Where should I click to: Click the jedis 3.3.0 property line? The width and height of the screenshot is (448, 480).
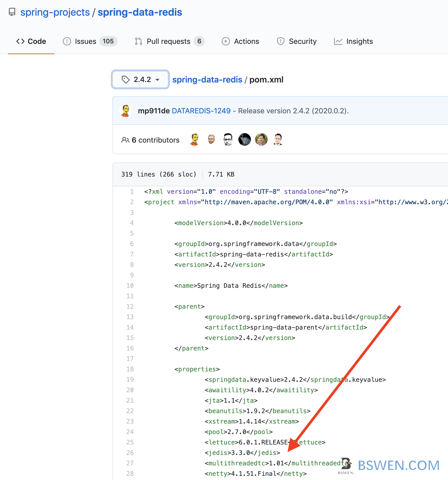(242, 453)
